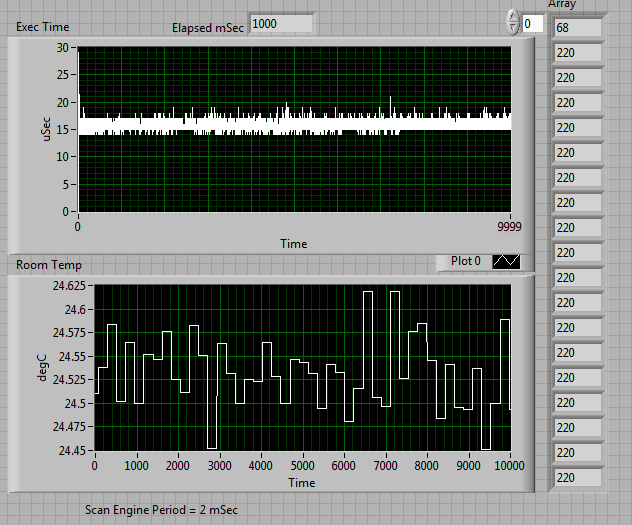Click the Time label under Exec Time chart
Viewport: 632px width, 525px height.
click(x=294, y=244)
